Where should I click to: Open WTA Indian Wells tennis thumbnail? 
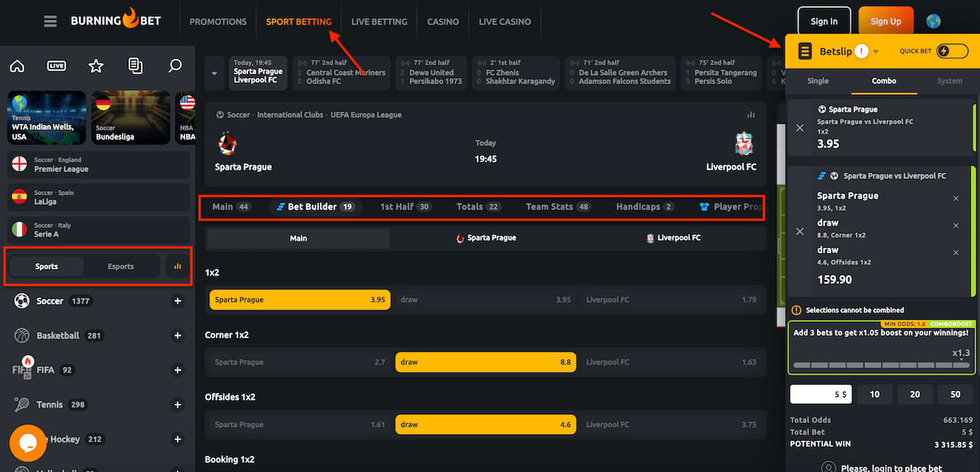(46, 118)
